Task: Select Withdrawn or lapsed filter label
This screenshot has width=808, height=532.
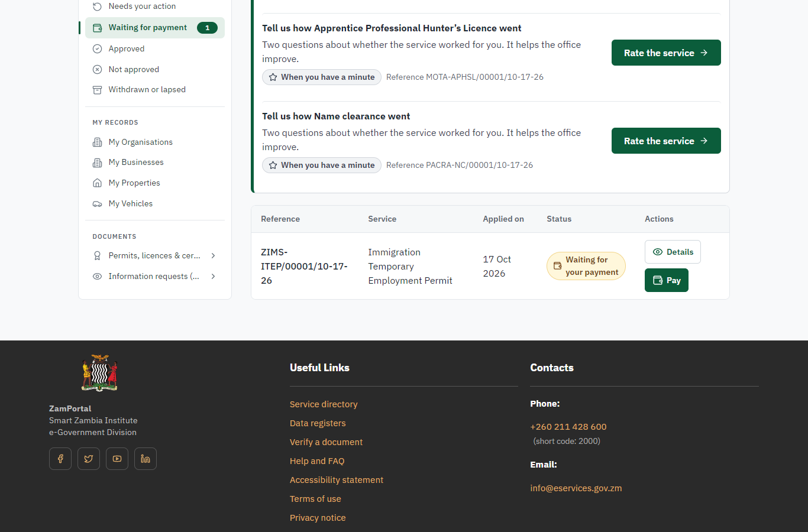Action: [x=147, y=90]
